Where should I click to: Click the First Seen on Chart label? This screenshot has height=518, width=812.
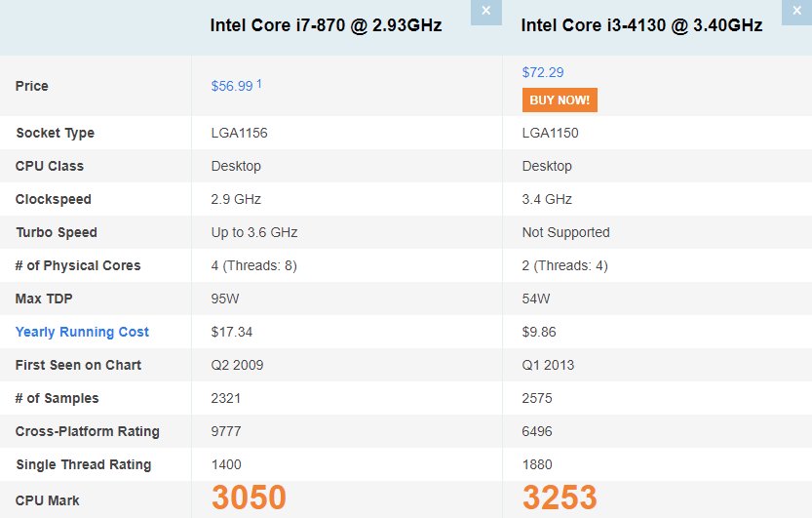(78, 365)
